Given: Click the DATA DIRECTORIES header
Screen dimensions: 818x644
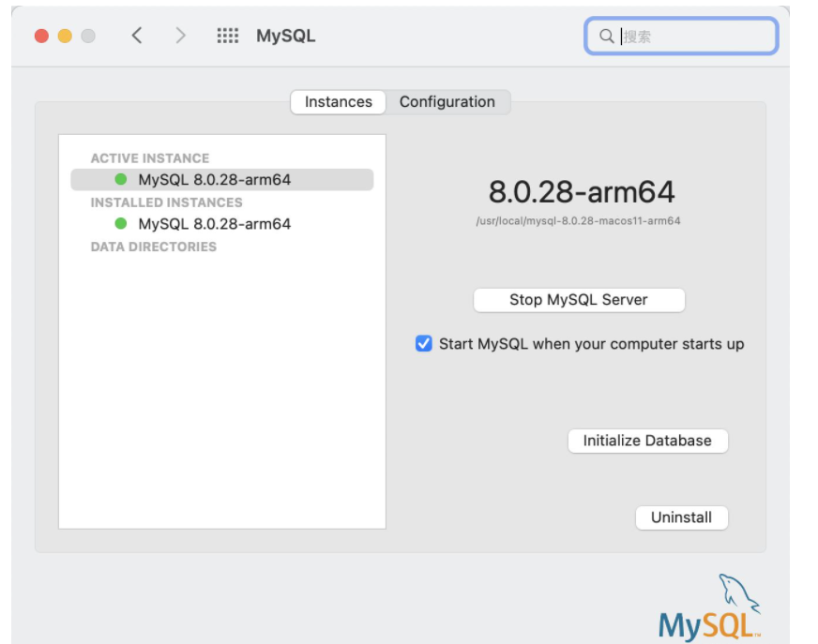Looking at the screenshot, I should [x=154, y=247].
